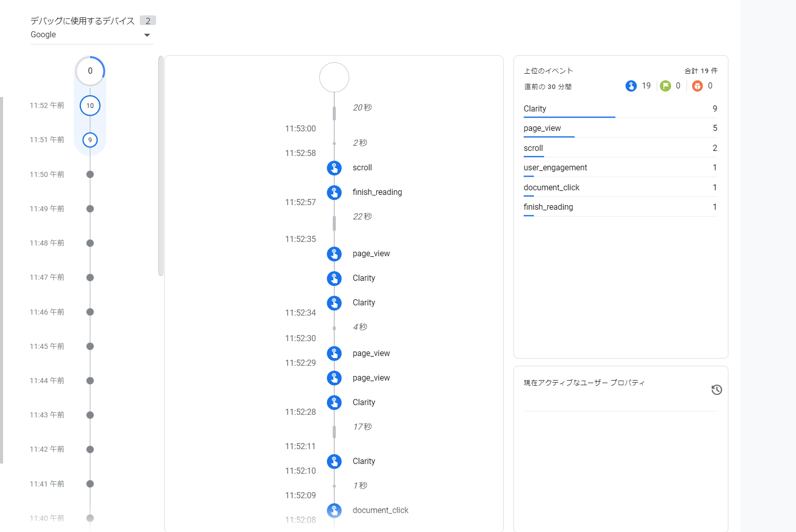Select the Google debug device field

click(82, 35)
